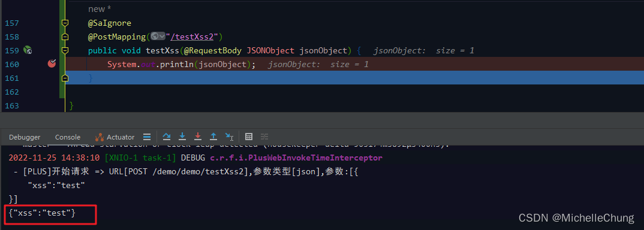This screenshot has height=230, width=644.
Task: Collapse the method fold marker on line 159
Action: point(65,50)
